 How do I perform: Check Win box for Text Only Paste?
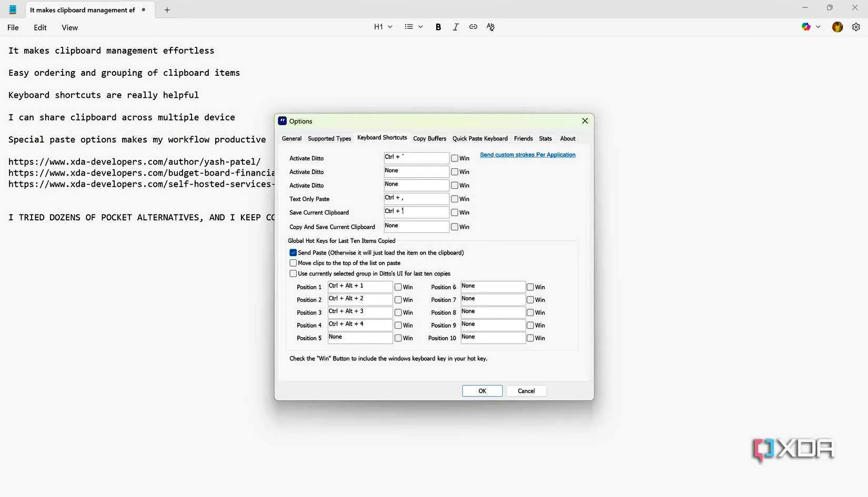[455, 199]
